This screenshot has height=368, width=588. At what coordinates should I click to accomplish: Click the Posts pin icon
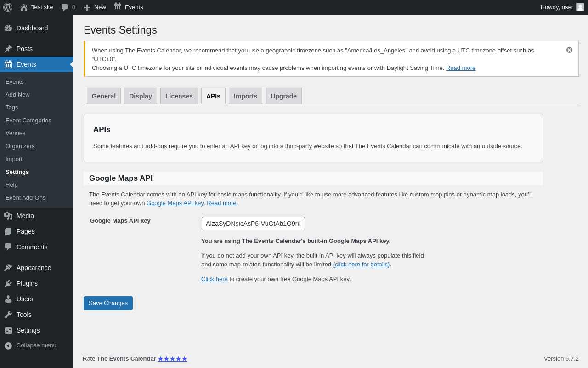point(8,49)
